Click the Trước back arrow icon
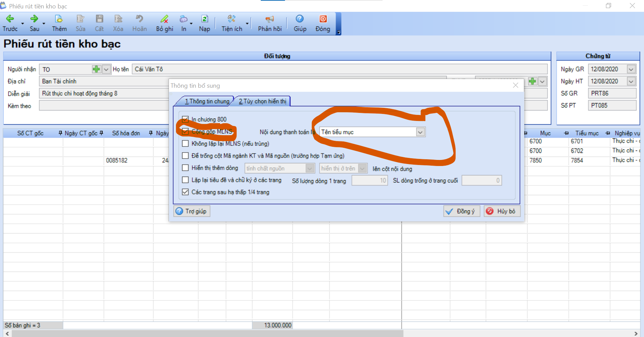Image resolution: width=644 pixels, height=337 pixels. point(10,19)
